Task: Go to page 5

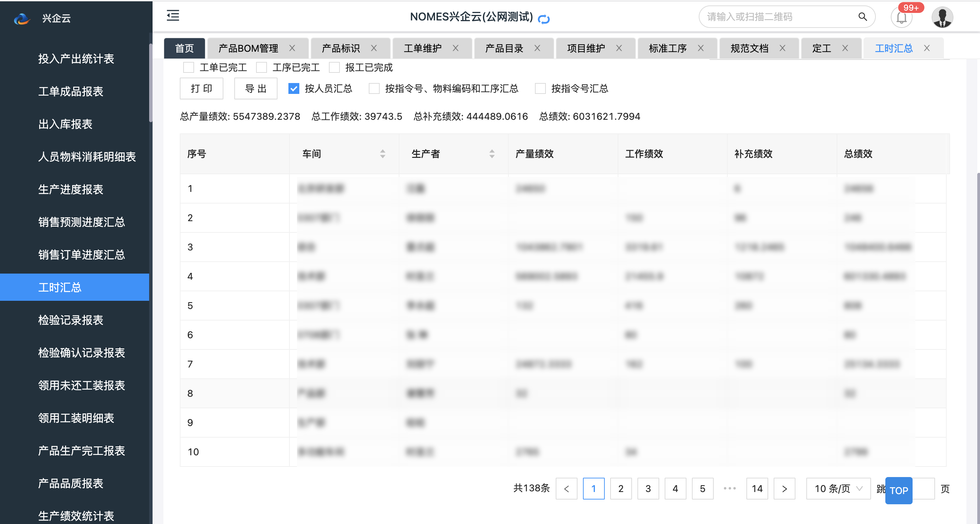Action: [x=703, y=489]
